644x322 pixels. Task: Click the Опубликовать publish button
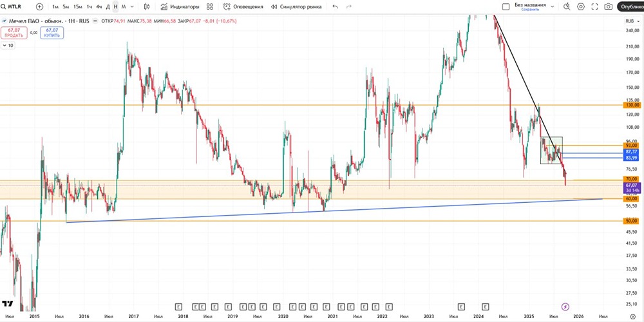[630, 6]
